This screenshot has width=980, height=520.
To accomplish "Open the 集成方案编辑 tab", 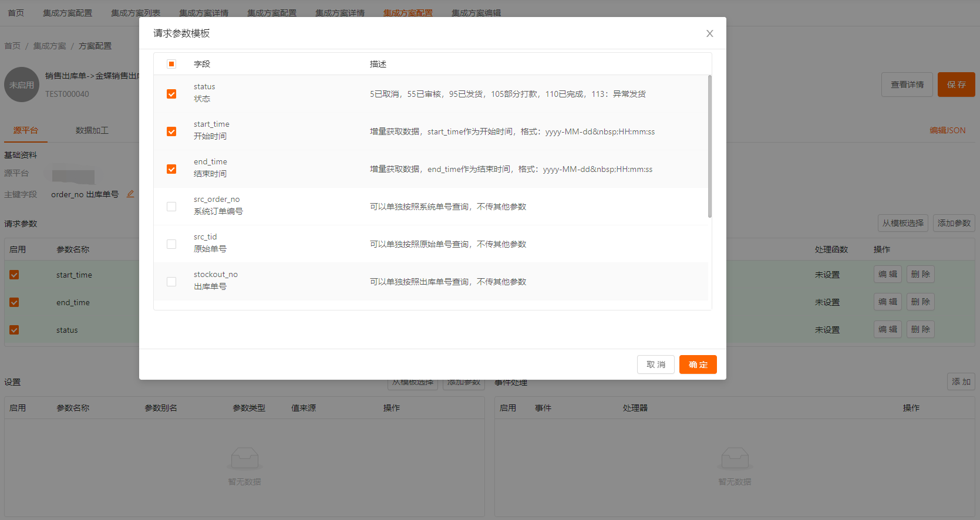I will (476, 13).
